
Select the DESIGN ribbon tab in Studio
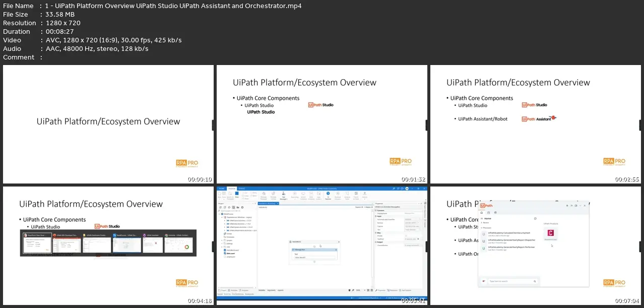click(x=232, y=189)
